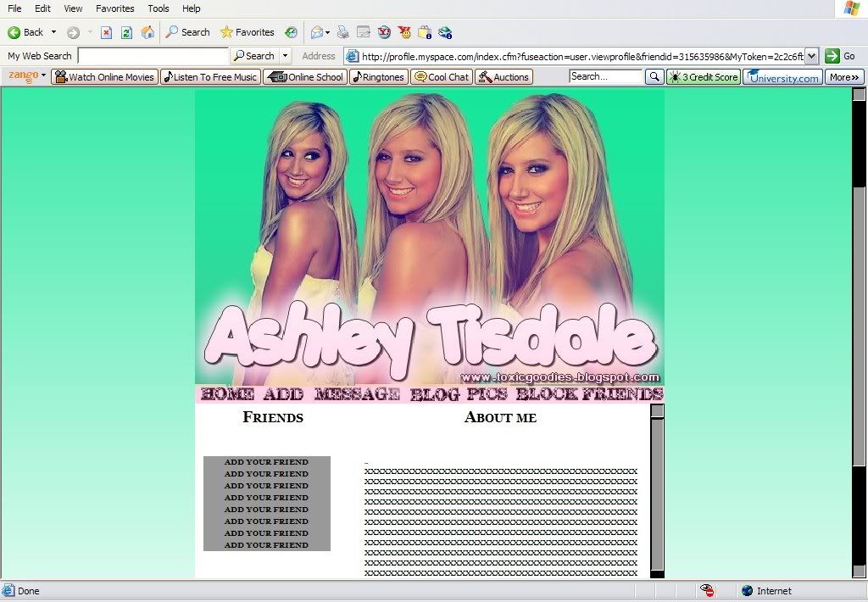Click the network globe toolbar icon
868x602 pixels.
click(445, 33)
